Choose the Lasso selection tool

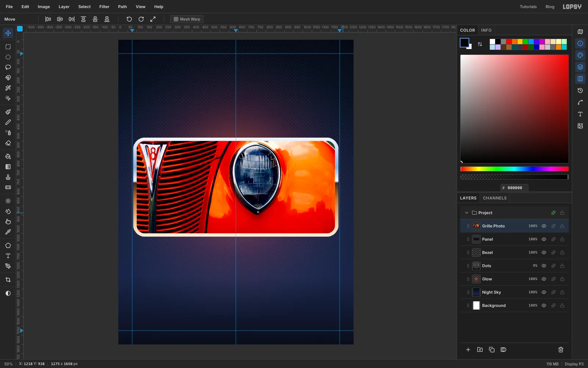point(8,67)
